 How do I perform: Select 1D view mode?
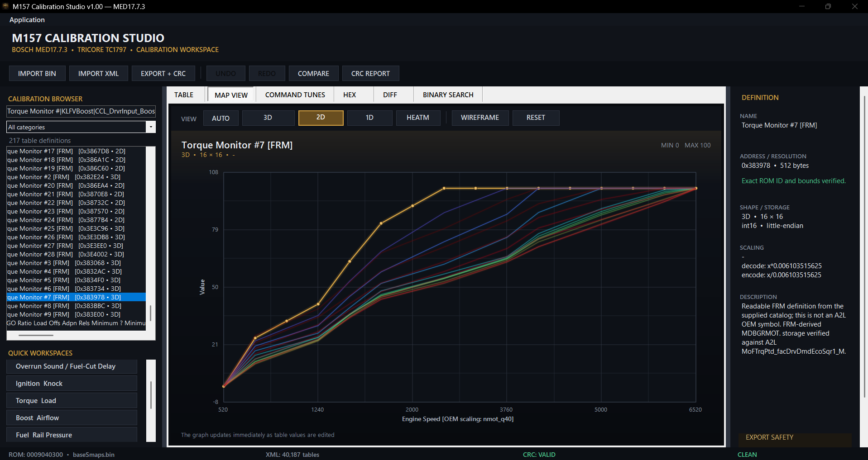coord(369,118)
